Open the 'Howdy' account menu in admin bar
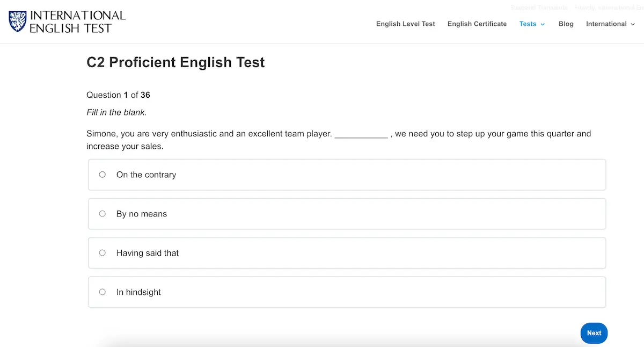This screenshot has width=644, height=347. coord(609,8)
